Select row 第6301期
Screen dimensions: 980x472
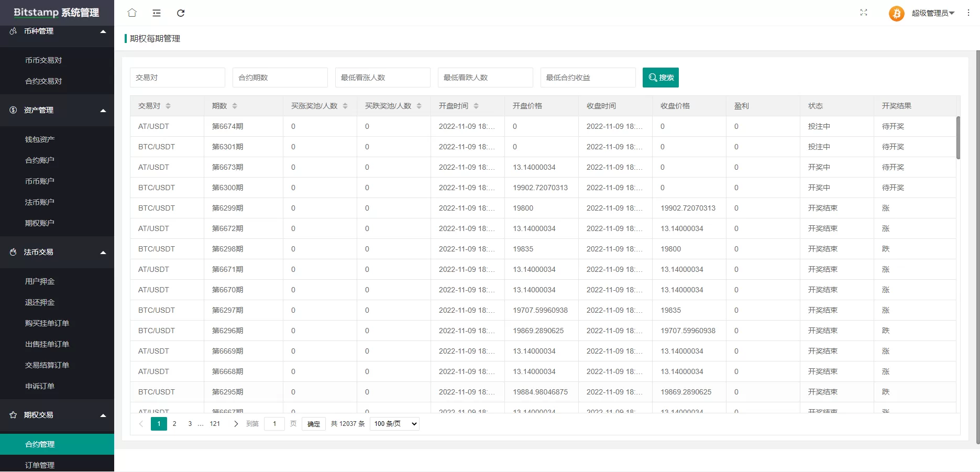543,147
